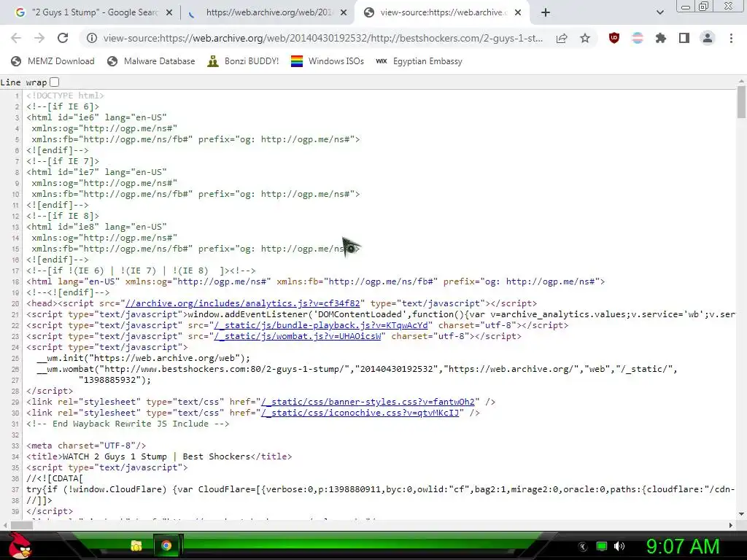Open File Explorer from the taskbar
Viewport: 747px width, 560px height.
point(136,545)
